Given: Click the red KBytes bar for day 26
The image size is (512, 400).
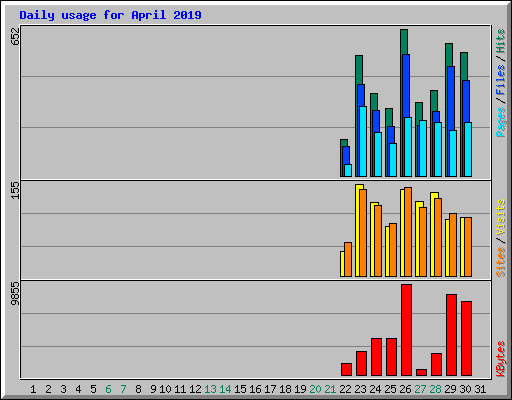Looking at the screenshot, I should [406, 330].
